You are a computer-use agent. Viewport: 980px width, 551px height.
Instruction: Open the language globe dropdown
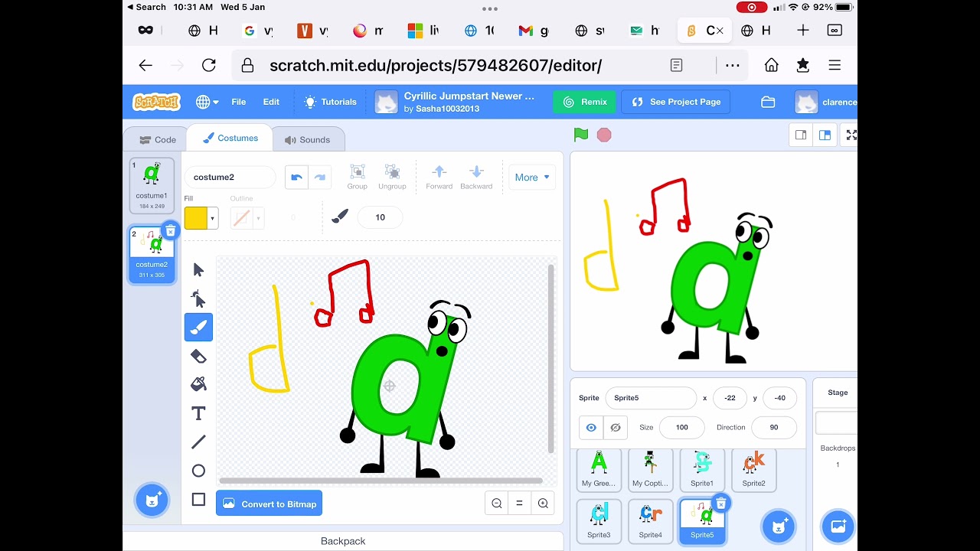(207, 102)
